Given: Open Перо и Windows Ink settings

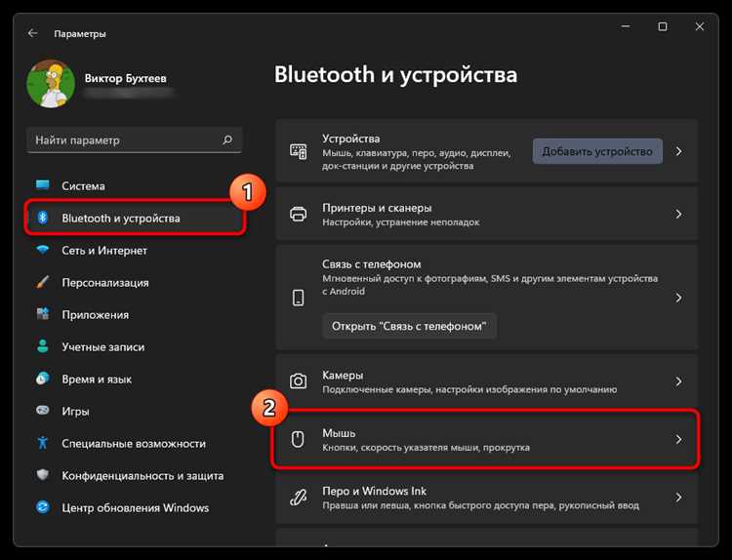Looking at the screenshot, I should tap(486, 498).
